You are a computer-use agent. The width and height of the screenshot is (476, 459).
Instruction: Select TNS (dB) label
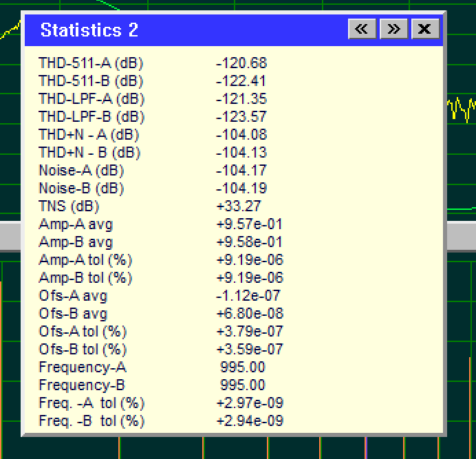[x=69, y=206]
